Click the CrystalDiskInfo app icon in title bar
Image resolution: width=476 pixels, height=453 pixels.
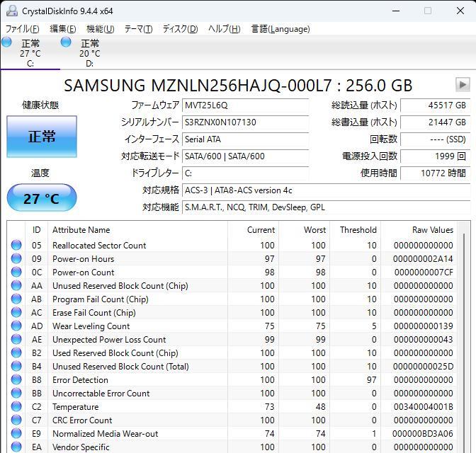pyautogui.click(x=12, y=11)
